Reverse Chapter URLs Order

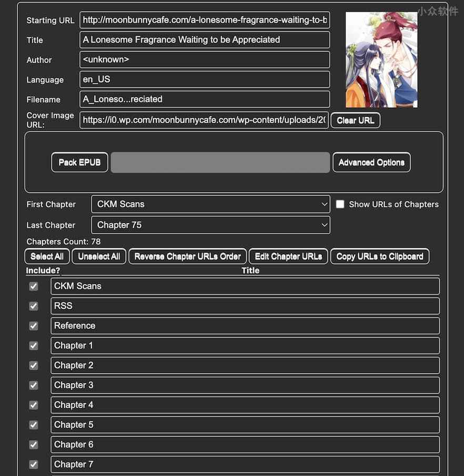(187, 257)
